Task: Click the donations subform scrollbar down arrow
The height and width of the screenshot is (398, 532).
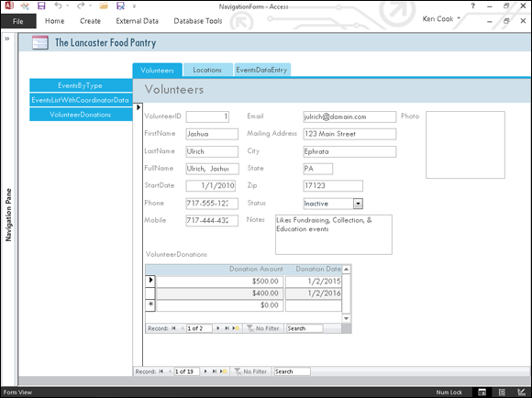Action: pos(346,318)
